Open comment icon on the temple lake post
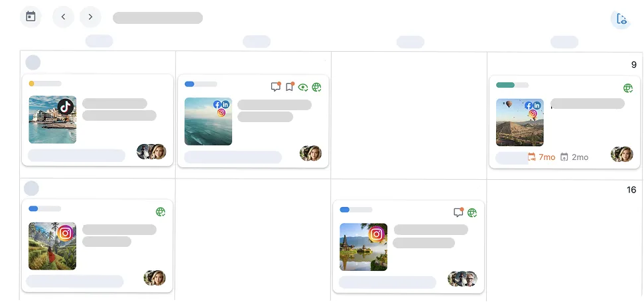Viewport: 644px width, 302px height. (458, 212)
